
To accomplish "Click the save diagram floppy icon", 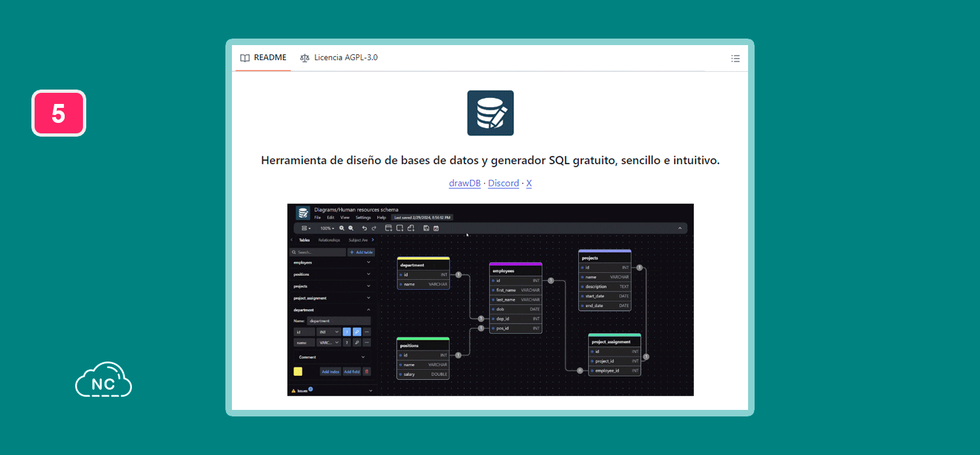I will 426,228.
